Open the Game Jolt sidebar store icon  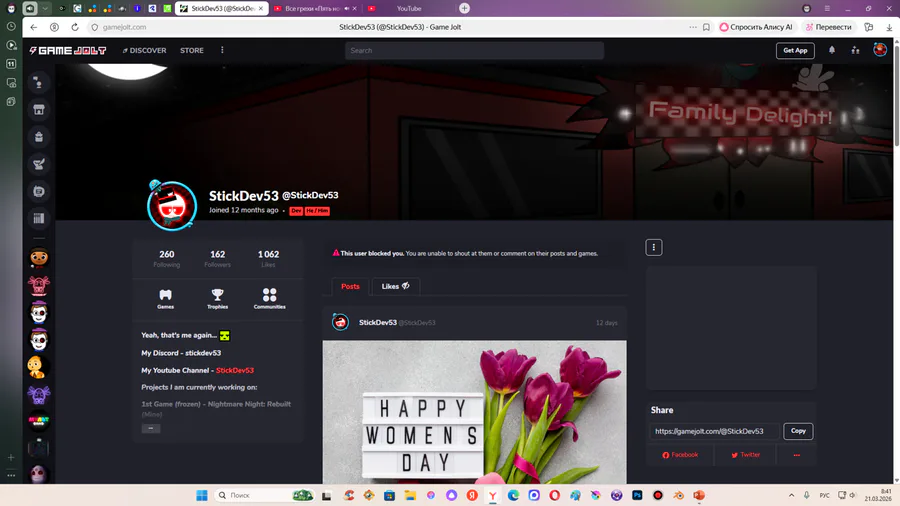coord(39,110)
